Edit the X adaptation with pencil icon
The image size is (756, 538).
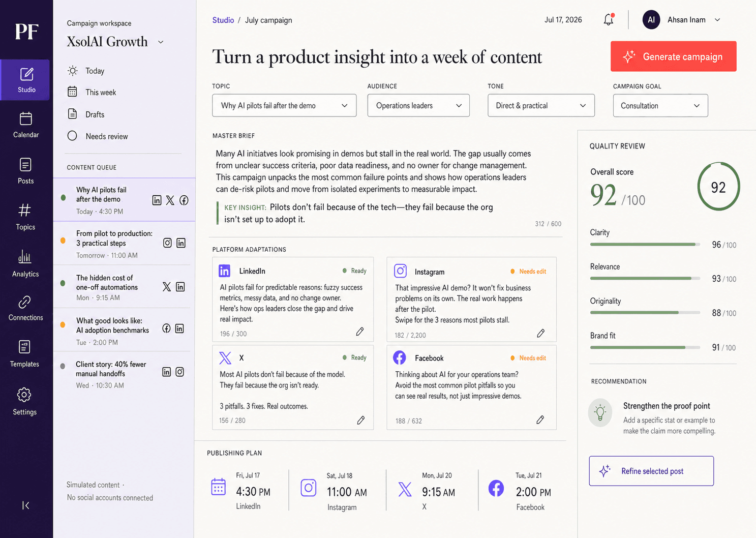click(x=361, y=420)
